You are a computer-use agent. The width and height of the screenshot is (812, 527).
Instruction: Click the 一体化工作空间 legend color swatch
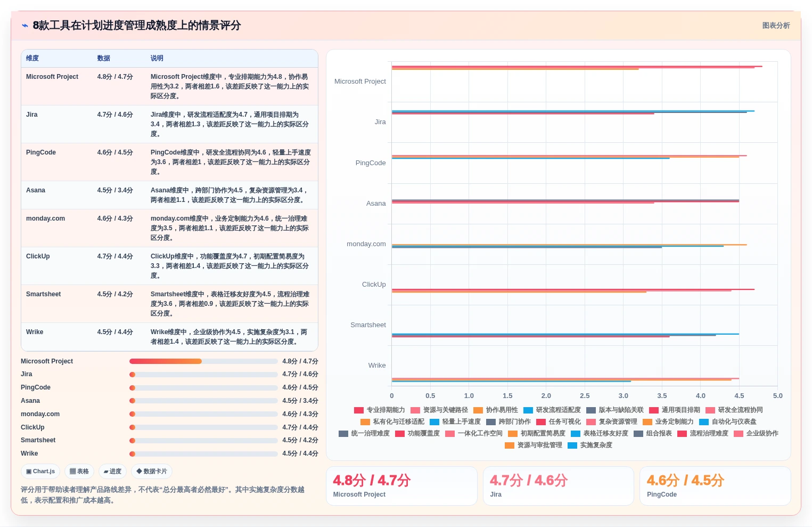click(449, 434)
